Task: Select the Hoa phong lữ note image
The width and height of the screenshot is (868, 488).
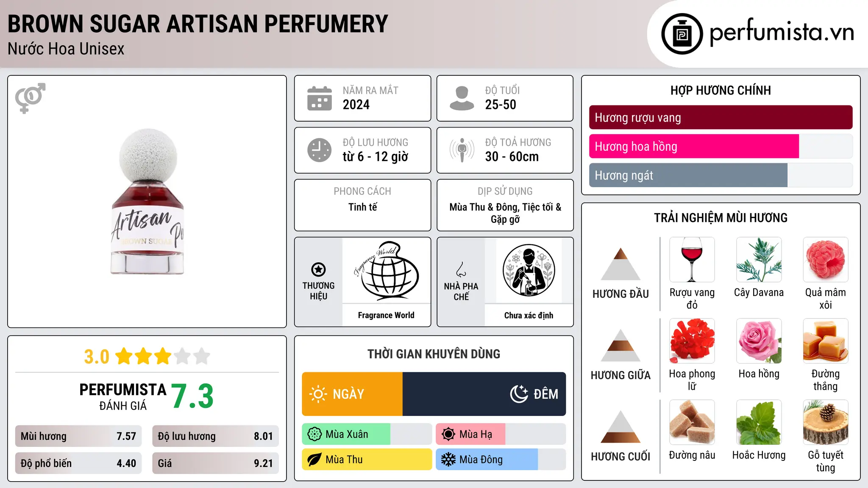Action: click(692, 341)
